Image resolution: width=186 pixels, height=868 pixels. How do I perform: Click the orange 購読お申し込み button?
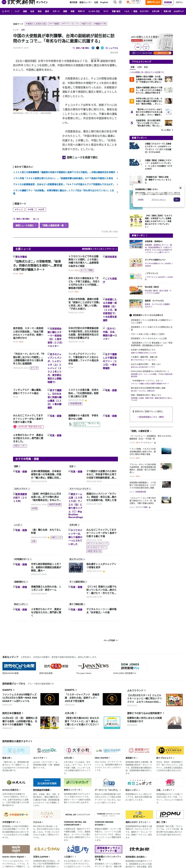point(153,2)
